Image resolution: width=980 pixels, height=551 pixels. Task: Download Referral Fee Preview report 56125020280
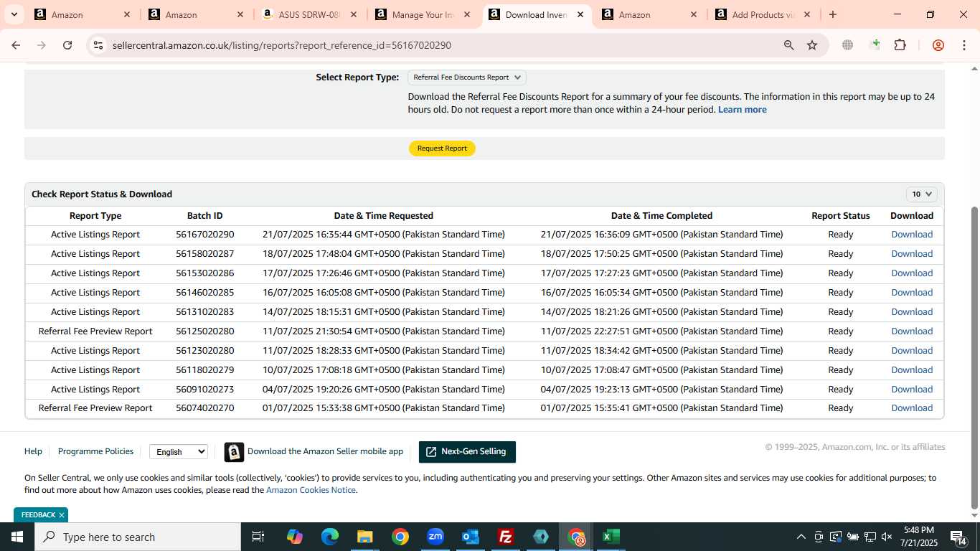912,331
